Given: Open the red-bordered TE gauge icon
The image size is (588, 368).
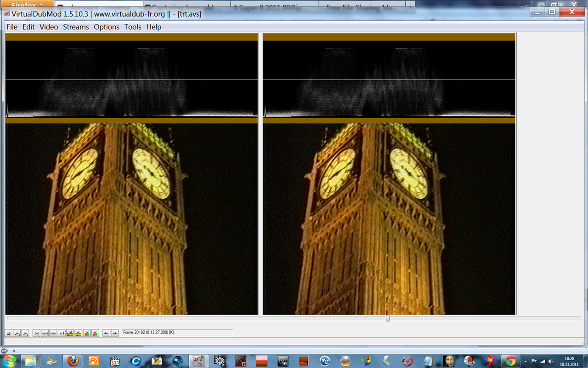Looking at the screenshot, I should click(x=241, y=361).
